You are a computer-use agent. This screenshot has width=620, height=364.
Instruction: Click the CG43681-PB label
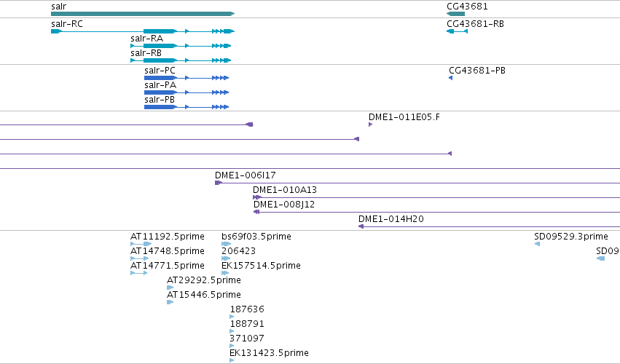pyautogui.click(x=477, y=71)
